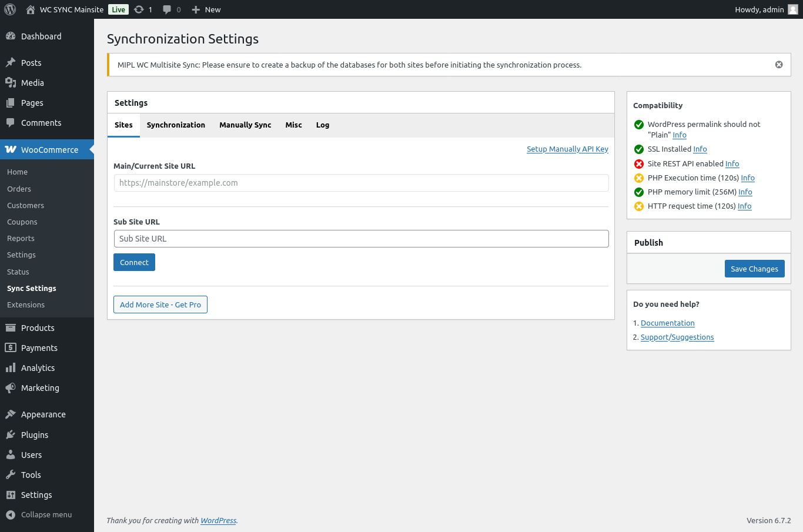Click the plus New icon in admin bar
This screenshot has width=803, height=532.
196,9
